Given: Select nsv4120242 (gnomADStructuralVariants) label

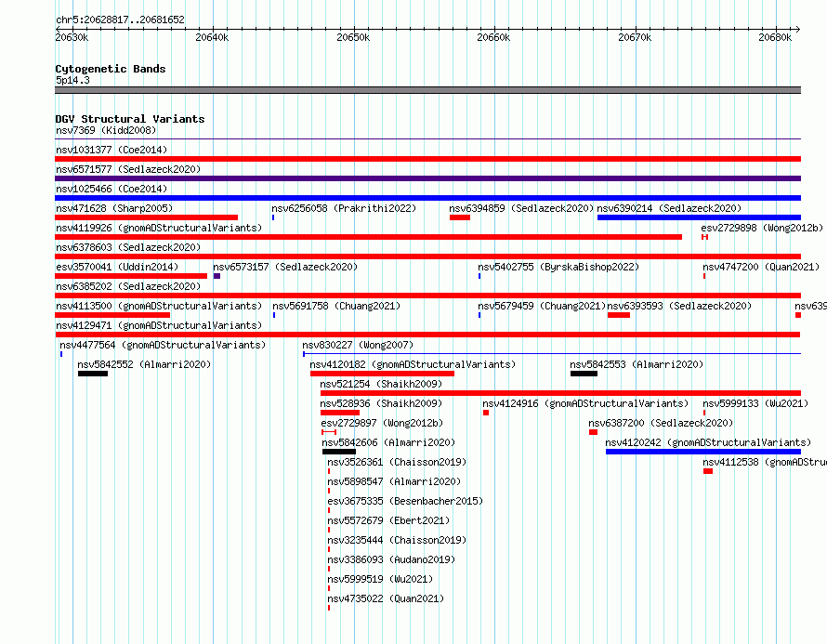Looking at the screenshot, I should point(708,442).
